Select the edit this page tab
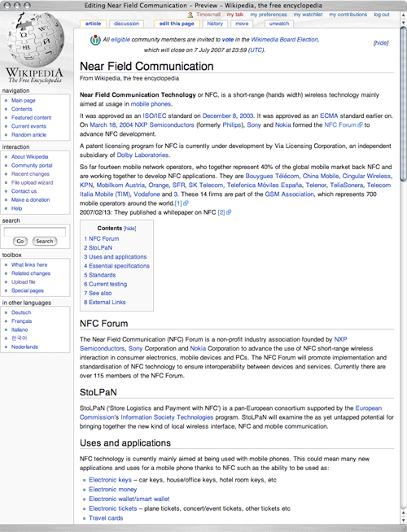 pos(177,24)
